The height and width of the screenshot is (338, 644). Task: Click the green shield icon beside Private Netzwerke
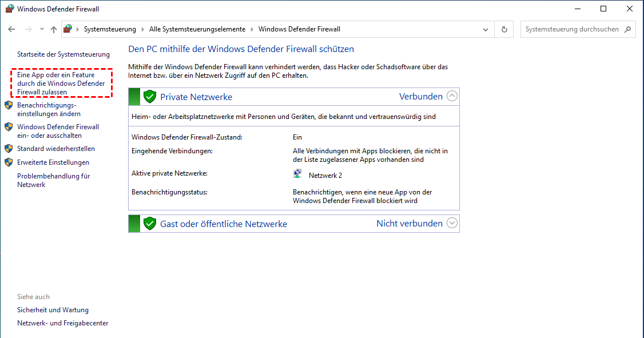(150, 97)
